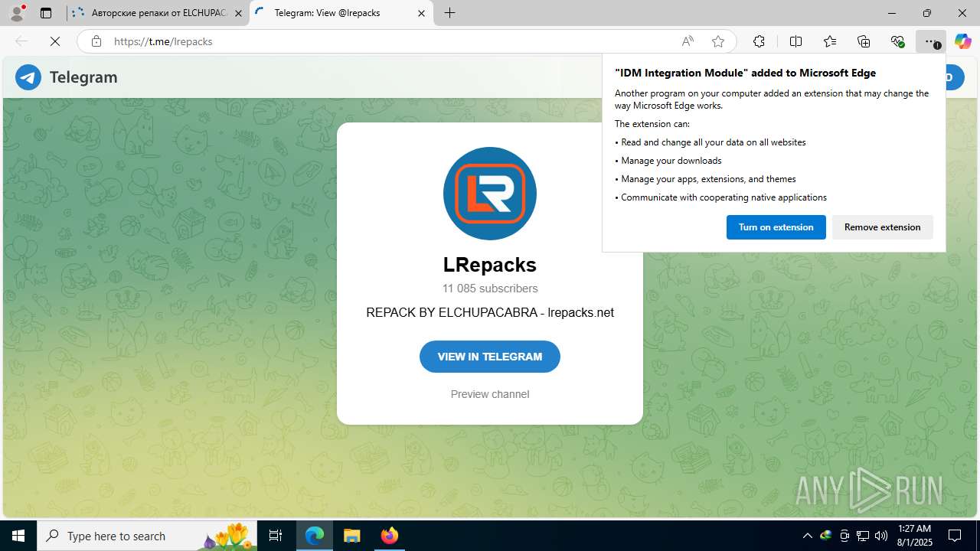
Task: Stop loading the page
Action: [x=55, y=41]
